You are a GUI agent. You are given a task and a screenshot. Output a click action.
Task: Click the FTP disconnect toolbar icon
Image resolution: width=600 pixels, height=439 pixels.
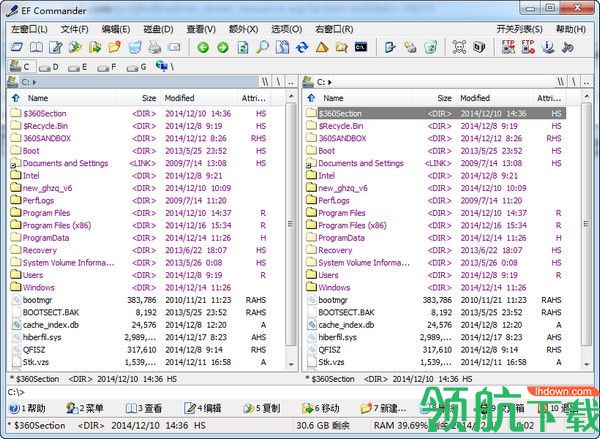[x=528, y=47]
